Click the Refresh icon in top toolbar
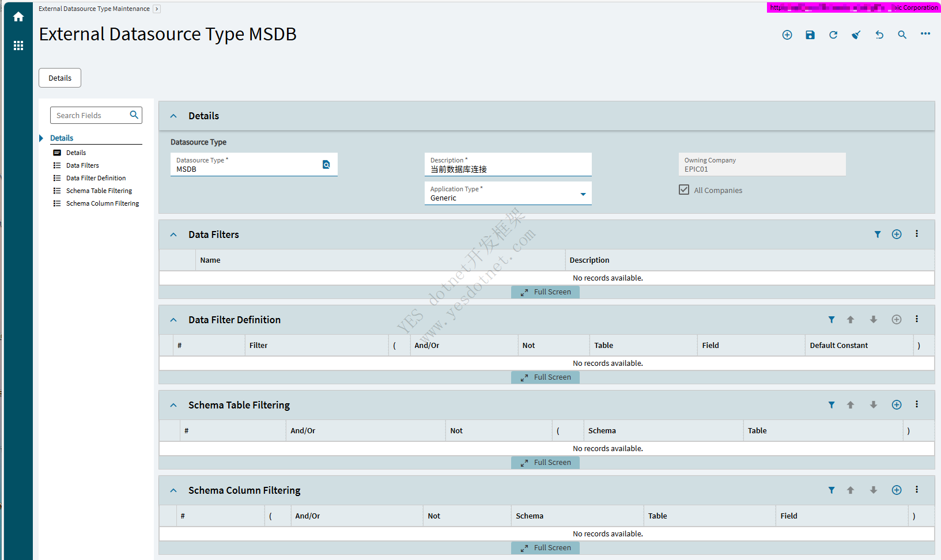941x560 pixels. 833,35
